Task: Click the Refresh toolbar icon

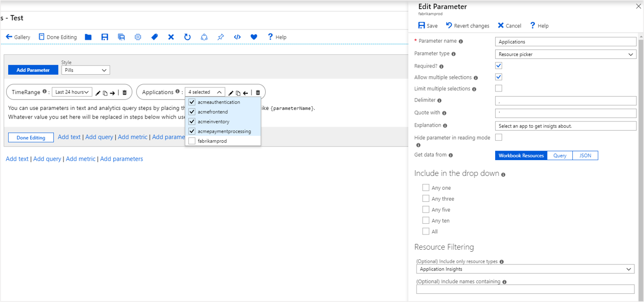Action: tap(187, 37)
